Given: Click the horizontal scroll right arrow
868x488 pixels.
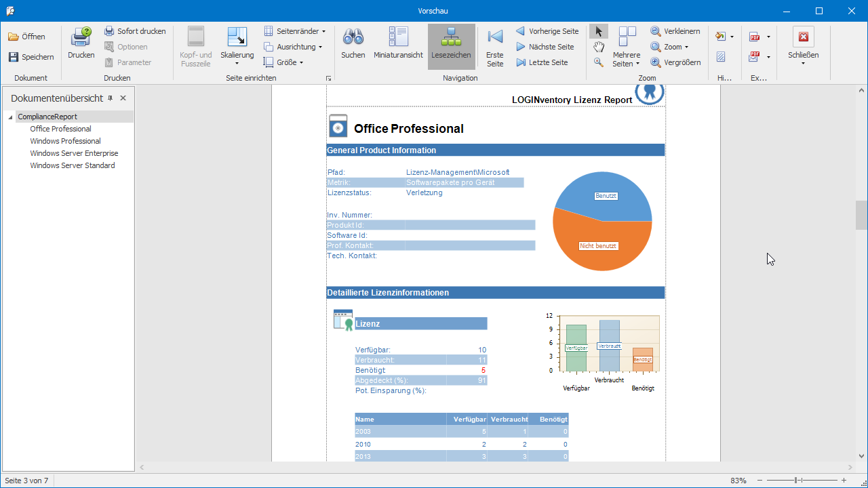Looking at the screenshot, I should [850, 468].
